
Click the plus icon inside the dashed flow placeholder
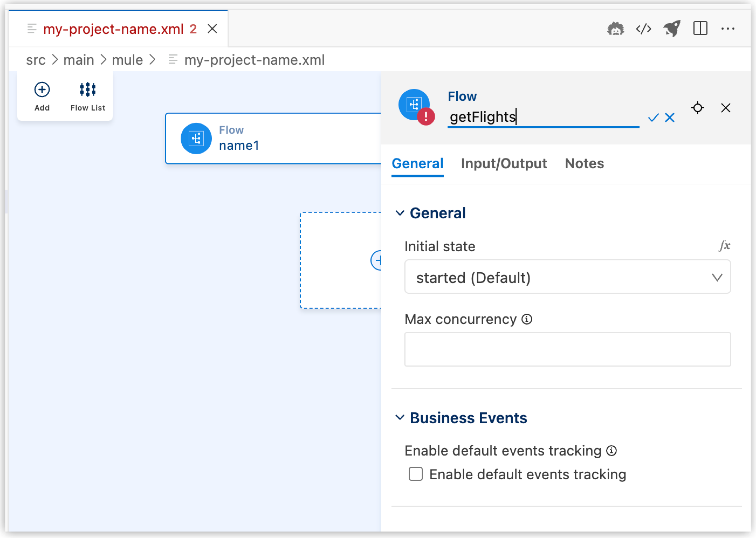(x=378, y=260)
